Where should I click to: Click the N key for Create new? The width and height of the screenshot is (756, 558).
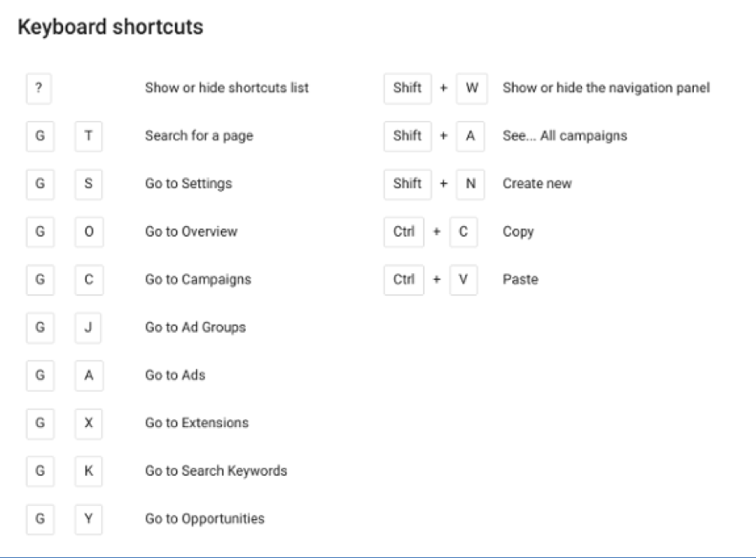[x=471, y=184]
